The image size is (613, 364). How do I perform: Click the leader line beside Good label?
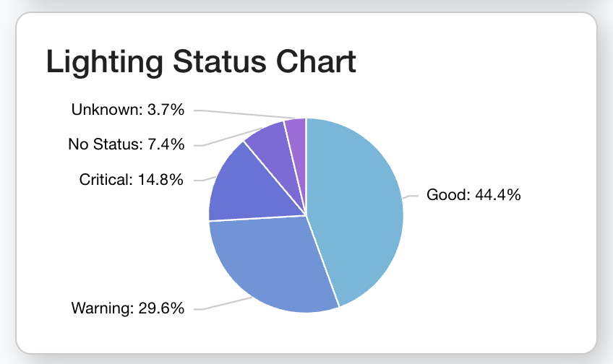point(411,195)
